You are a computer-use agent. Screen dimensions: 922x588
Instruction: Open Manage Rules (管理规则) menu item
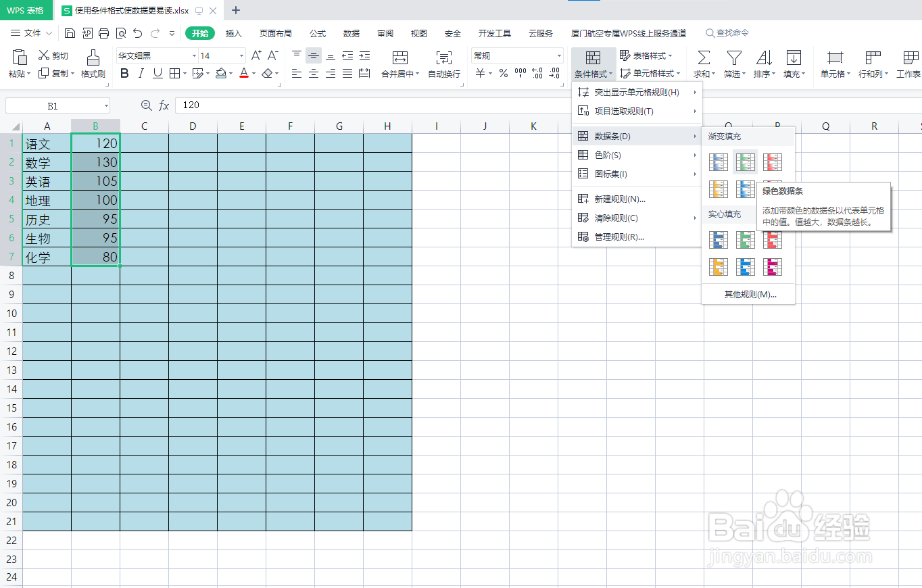click(637, 237)
